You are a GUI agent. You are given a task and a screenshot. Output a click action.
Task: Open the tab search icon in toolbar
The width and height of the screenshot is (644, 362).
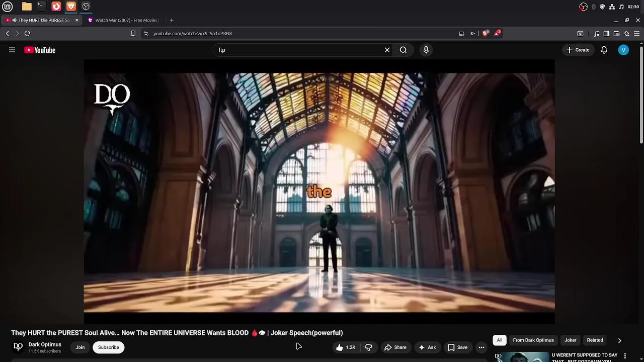coord(580,33)
